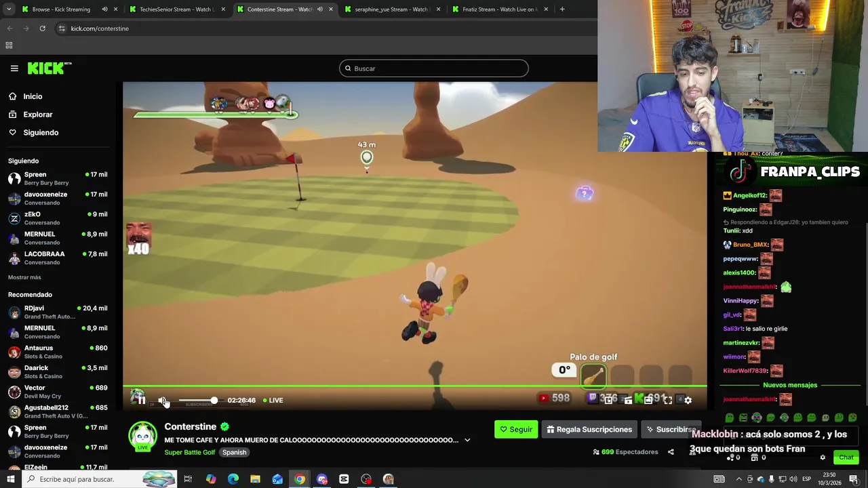Open Daarick recommended channel
The image size is (868, 488).
click(58, 372)
